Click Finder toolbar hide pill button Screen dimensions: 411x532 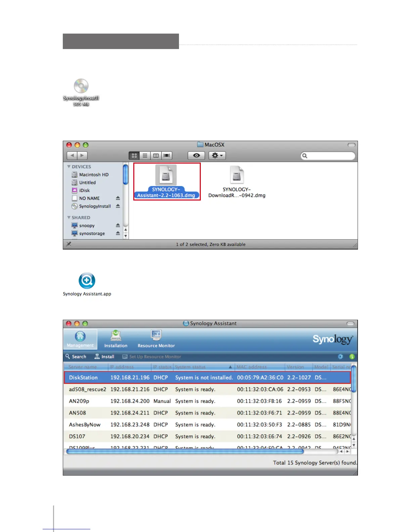click(351, 145)
